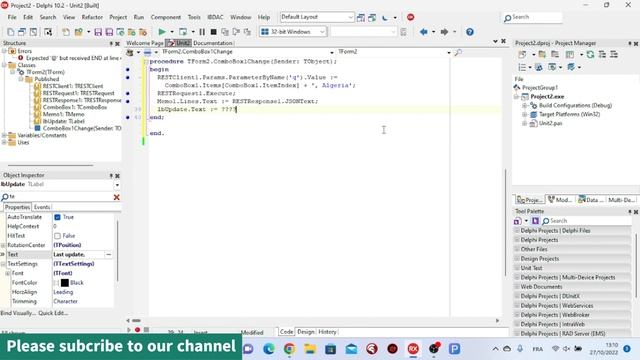Click the Save All toolbar icon

click(109, 32)
